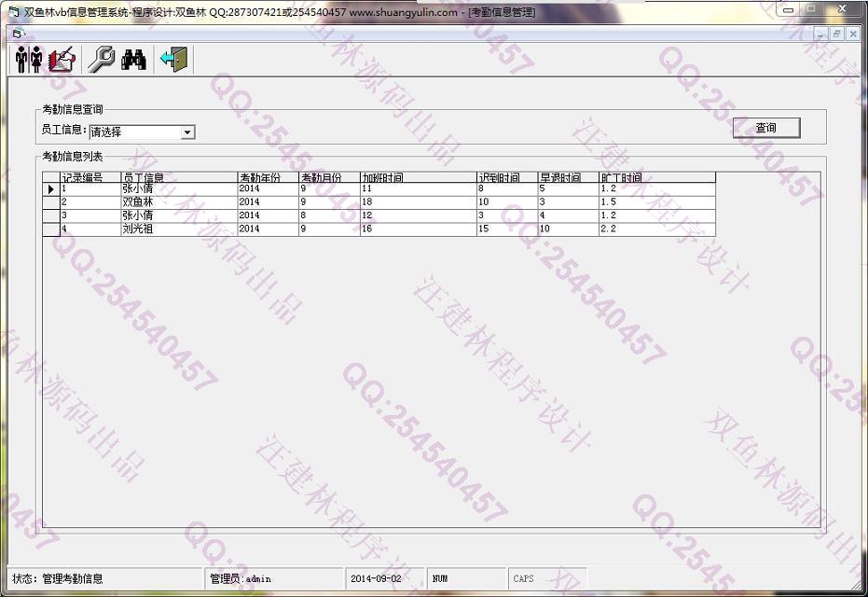Click overtime value 18 in record 2

(x=419, y=202)
